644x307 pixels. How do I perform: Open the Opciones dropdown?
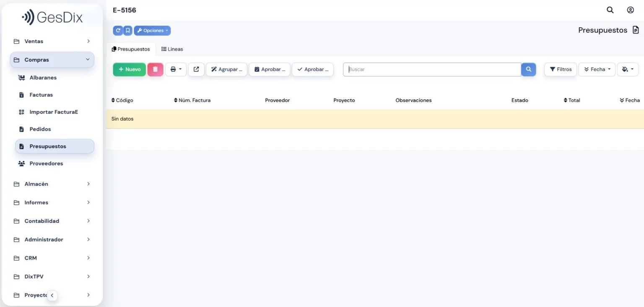click(152, 31)
